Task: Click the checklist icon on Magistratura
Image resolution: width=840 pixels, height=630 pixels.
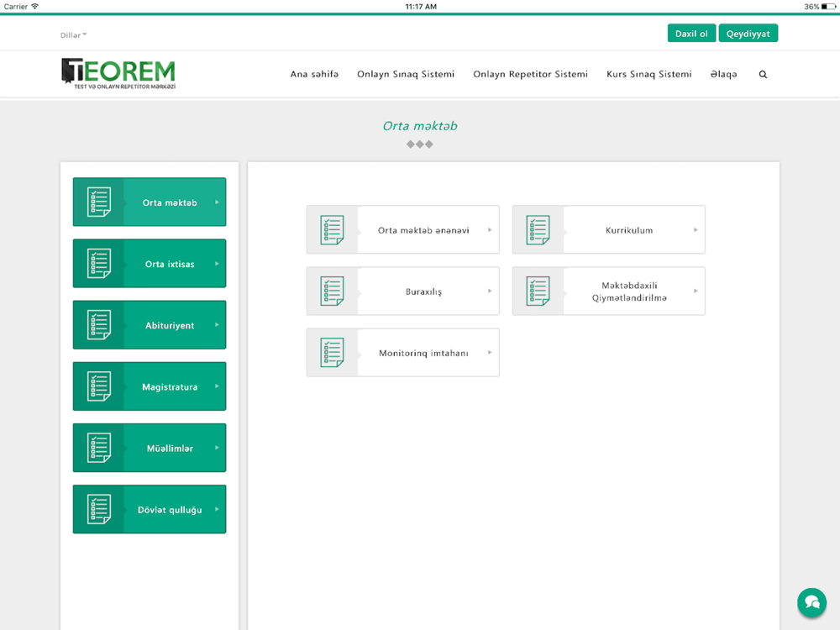Action: [99, 386]
